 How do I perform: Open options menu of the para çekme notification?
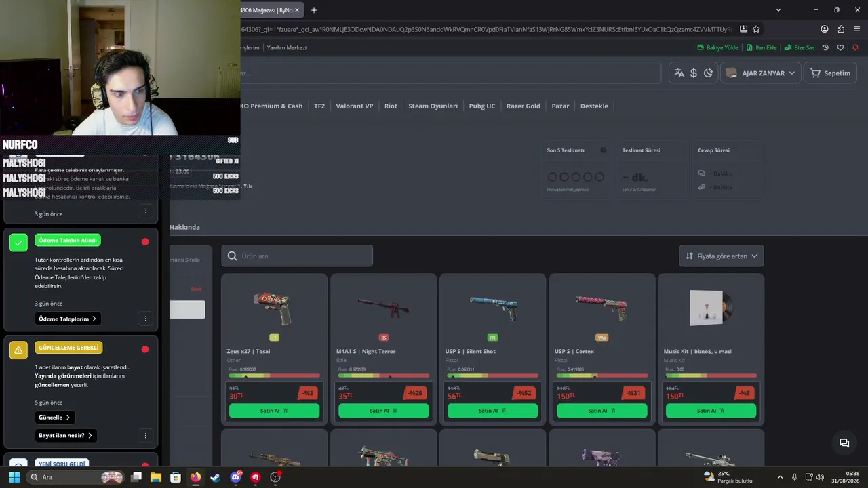click(145, 211)
